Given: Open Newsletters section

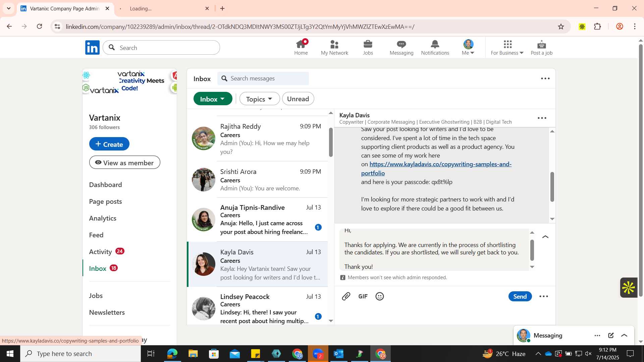Looking at the screenshot, I should tap(107, 312).
